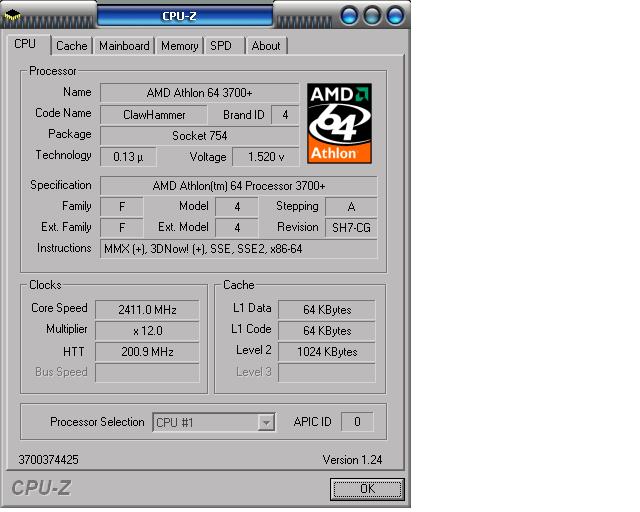The height and width of the screenshot is (512, 640).
Task: Click the last blue round title bar button
Action: point(395,16)
